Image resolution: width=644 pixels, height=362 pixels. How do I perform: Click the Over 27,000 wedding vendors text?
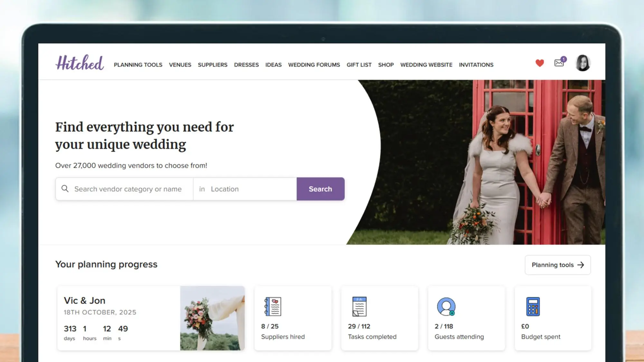point(131,165)
